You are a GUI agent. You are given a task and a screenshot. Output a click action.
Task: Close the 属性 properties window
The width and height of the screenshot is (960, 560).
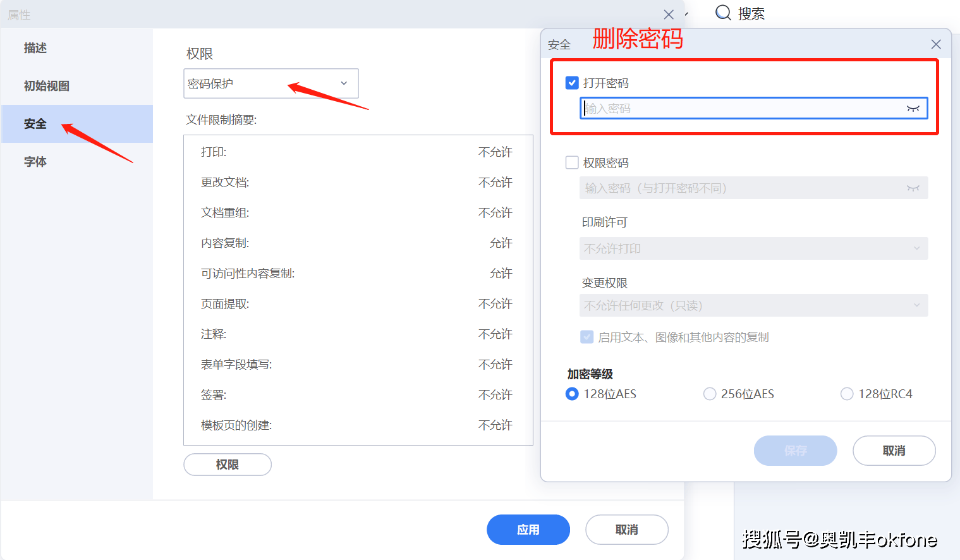(x=669, y=15)
